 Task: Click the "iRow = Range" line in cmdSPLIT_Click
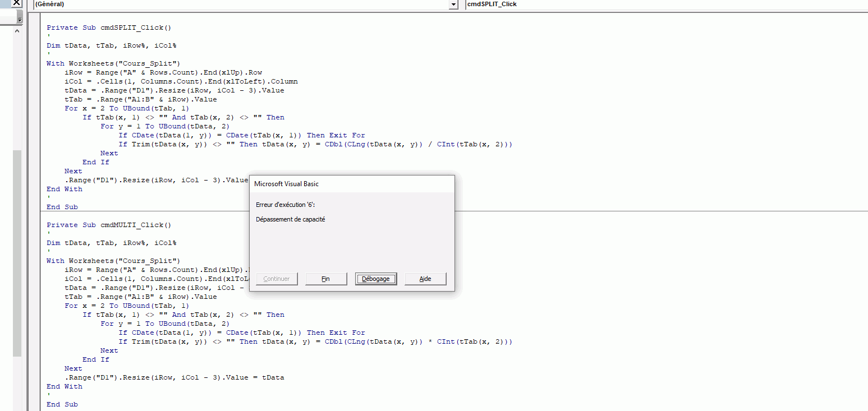[x=163, y=72]
